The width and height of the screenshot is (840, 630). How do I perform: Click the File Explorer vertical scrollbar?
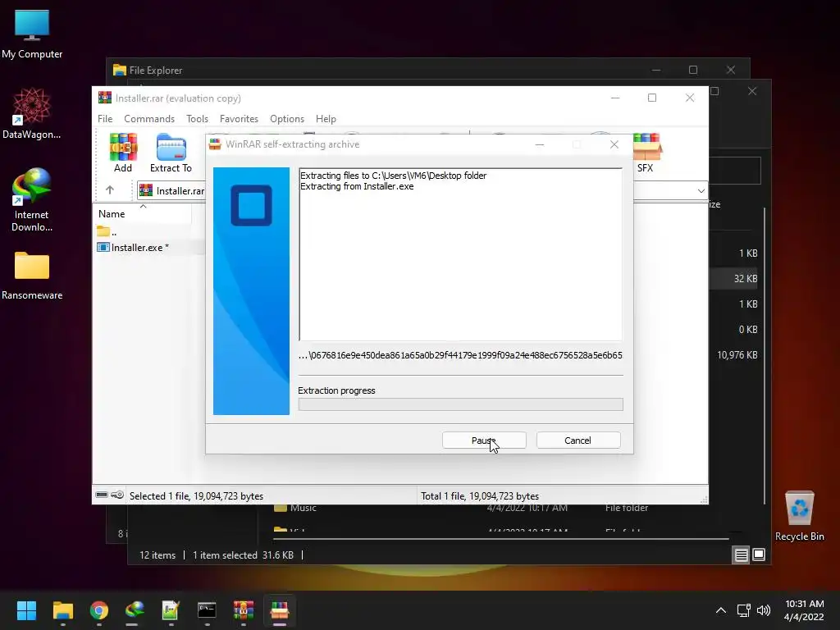coord(765,356)
